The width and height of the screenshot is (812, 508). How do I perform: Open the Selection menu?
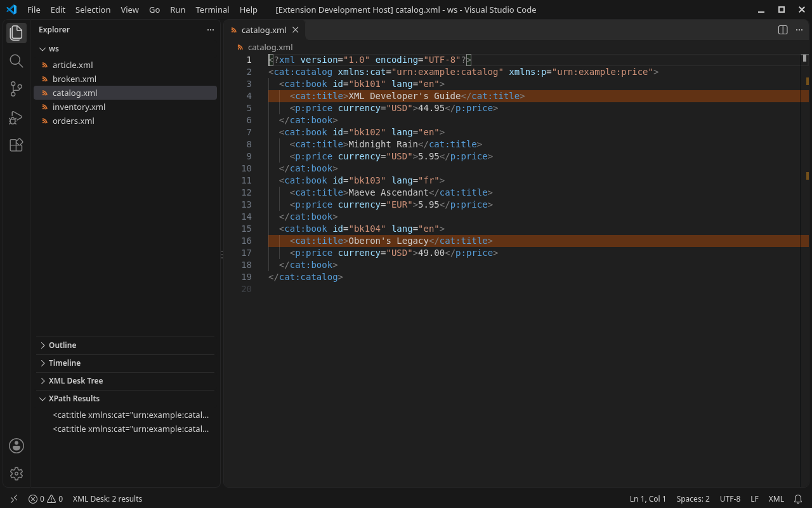click(93, 10)
